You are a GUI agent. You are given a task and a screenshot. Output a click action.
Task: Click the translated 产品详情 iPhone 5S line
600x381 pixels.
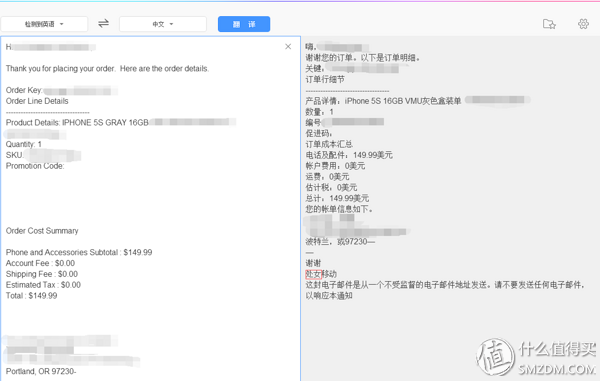[x=383, y=101]
